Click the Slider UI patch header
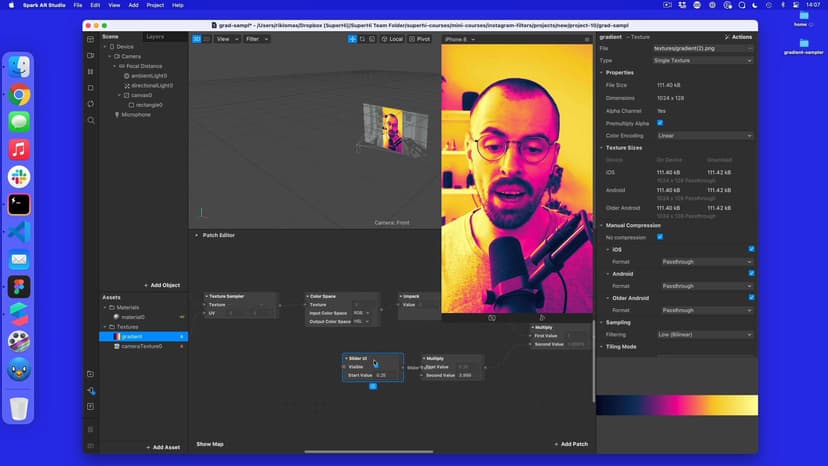The image size is (828, 466). click(x=373, y=358)
